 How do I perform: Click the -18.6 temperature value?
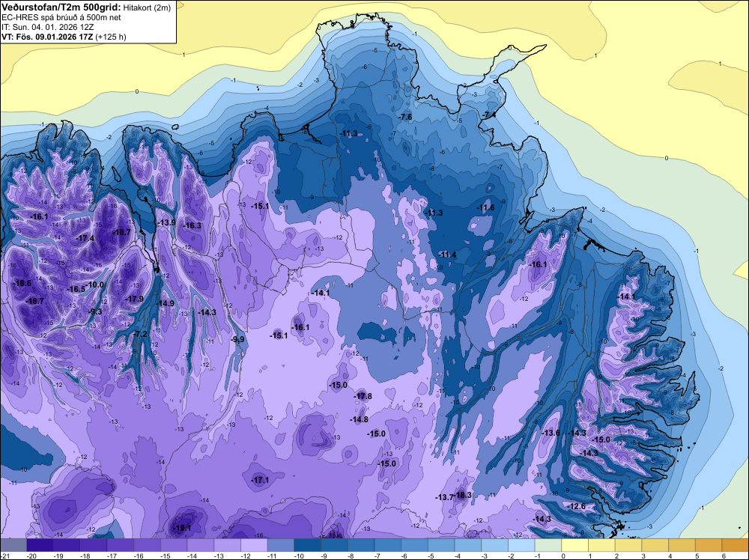pyautogui.click(x=22, y=283)
